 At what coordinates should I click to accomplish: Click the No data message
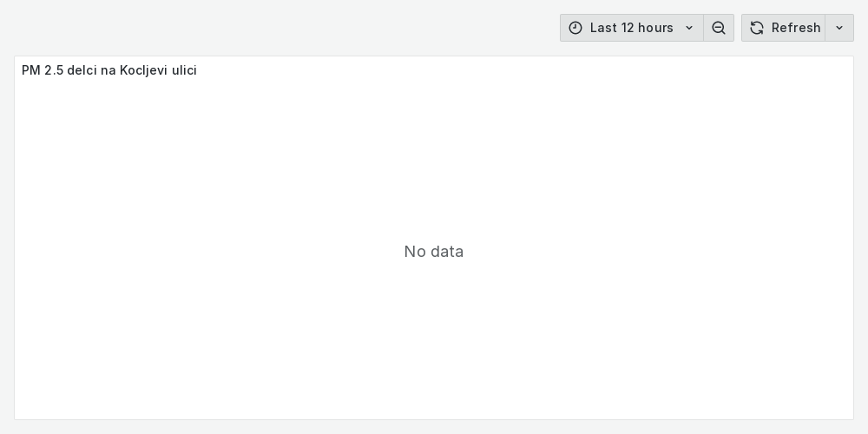point(434,252)
